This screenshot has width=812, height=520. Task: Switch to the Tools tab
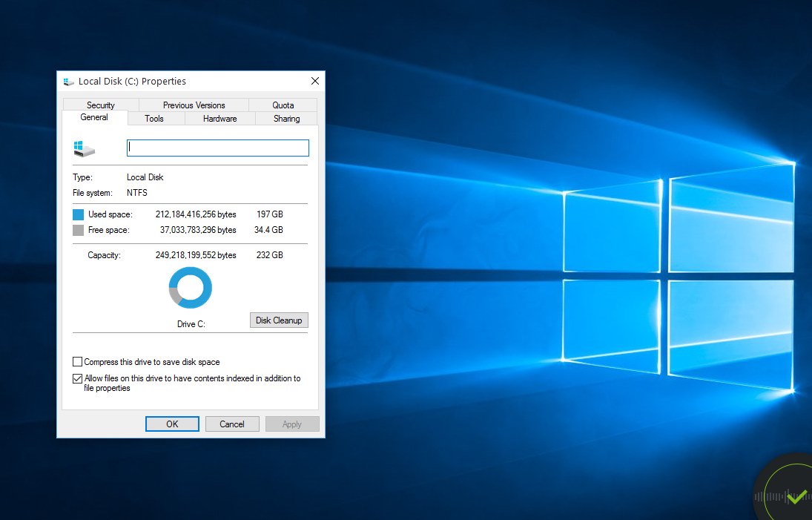click(x=155, y=118)
